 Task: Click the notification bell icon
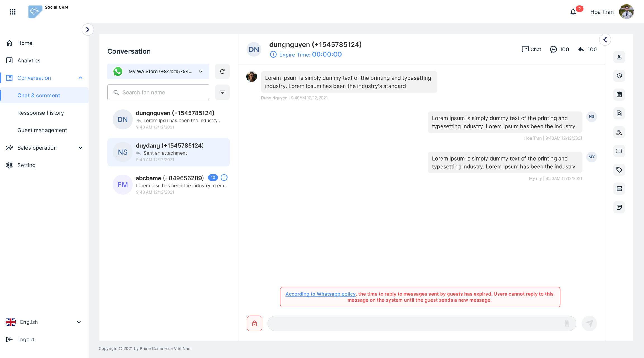573,12
